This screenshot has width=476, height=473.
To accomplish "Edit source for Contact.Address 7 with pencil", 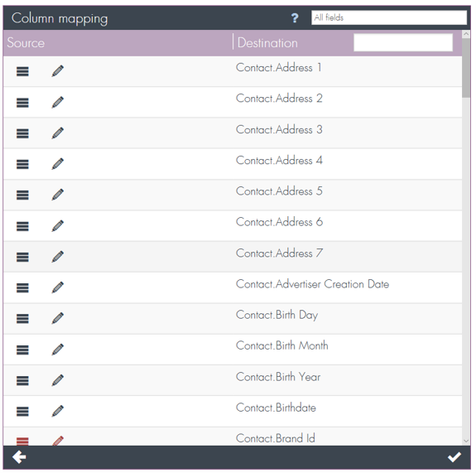I will tap(58, 257).
